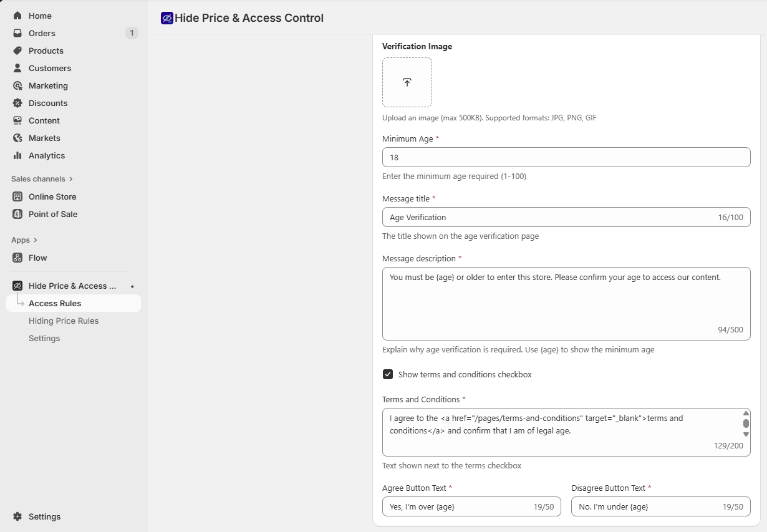Open the Flow app
The height and width of the screenshot is (532, 767).
click(37, 258)
